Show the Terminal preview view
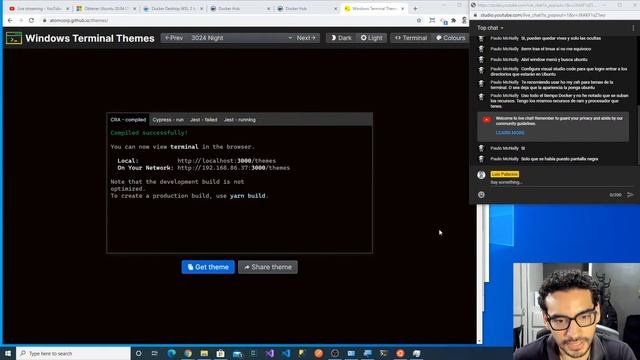The width and height of the screenshot is (640, 360). (x=411, y=38)
